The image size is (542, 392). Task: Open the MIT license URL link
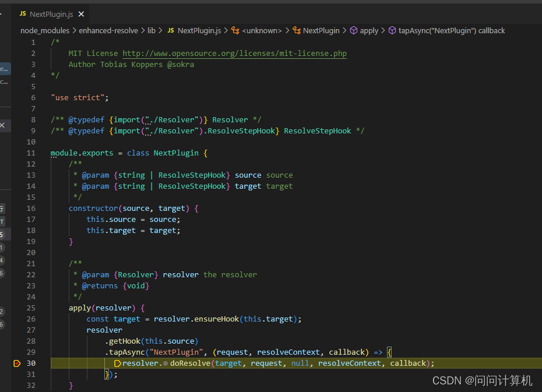[234, 54]
